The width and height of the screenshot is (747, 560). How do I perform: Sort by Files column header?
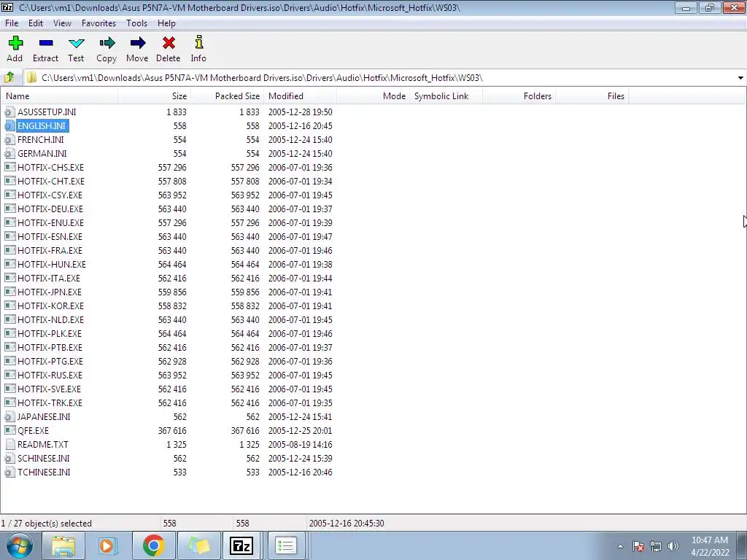(x=592, y=96)
